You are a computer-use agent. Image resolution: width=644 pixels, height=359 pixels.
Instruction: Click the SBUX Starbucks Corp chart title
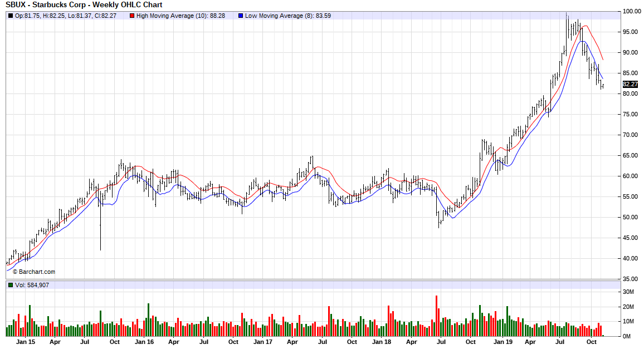click(84, 4)
